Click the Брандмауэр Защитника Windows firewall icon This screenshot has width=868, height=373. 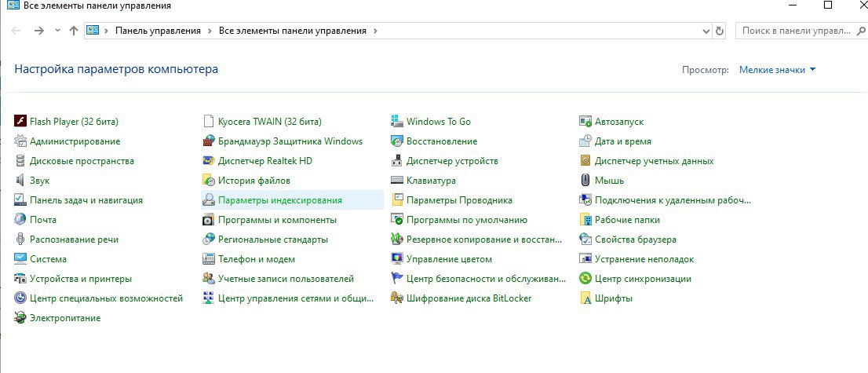click(x=209, y=141)
